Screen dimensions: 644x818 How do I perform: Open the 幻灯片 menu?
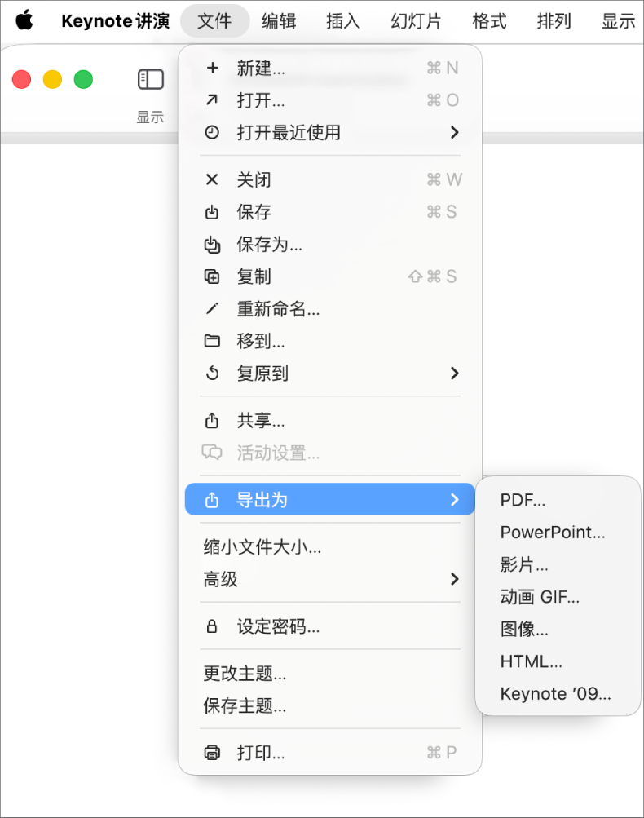414,21
